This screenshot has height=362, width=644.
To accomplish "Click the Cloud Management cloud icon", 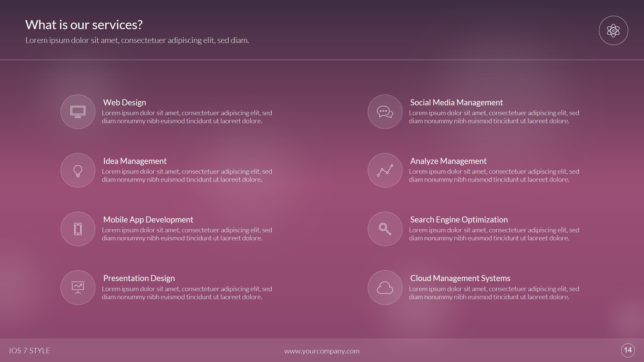I will pyautogui.click(x=385, y=288).
